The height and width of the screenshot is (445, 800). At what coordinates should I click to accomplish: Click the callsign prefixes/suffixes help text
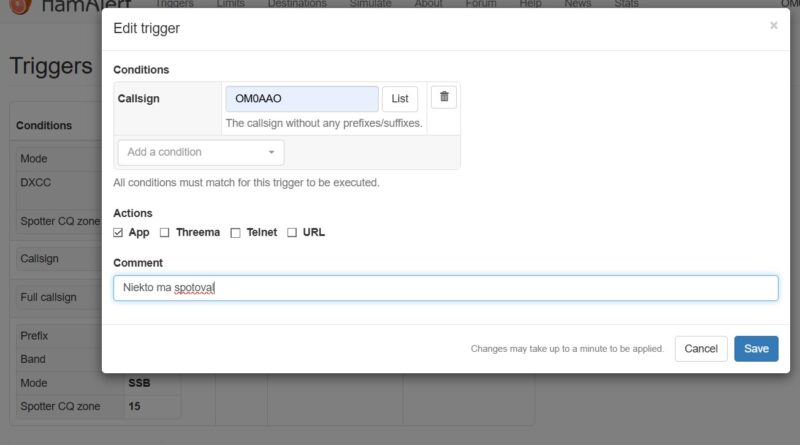[324, 123]
